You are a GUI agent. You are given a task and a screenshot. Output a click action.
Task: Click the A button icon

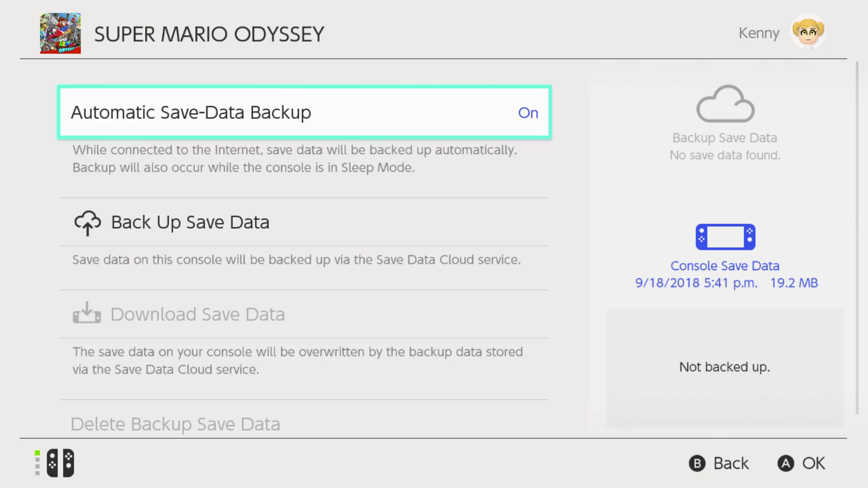coord(786,464)
